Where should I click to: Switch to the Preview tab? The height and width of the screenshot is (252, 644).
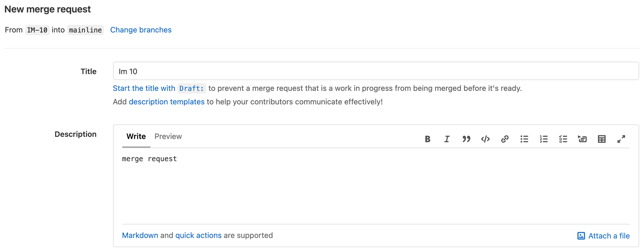click(x=168, y=136)
